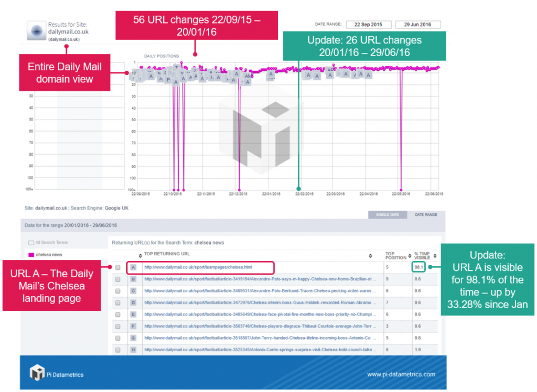537x392 pixels.
Task: Click the H letter badge in URL table
Action: [x=133, y=350]
